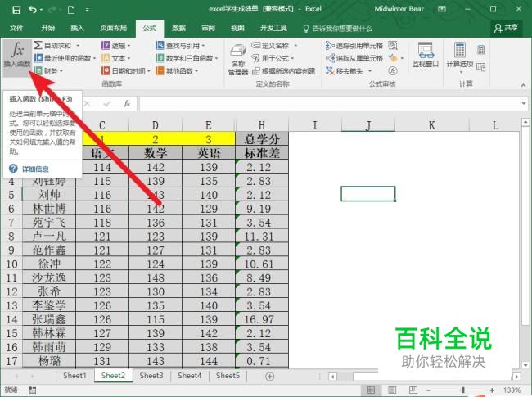The width and height of the screenshot is (532, 397).
Task: Click into the formula bar
Action: pyautogui.click(x=329, y=103)
